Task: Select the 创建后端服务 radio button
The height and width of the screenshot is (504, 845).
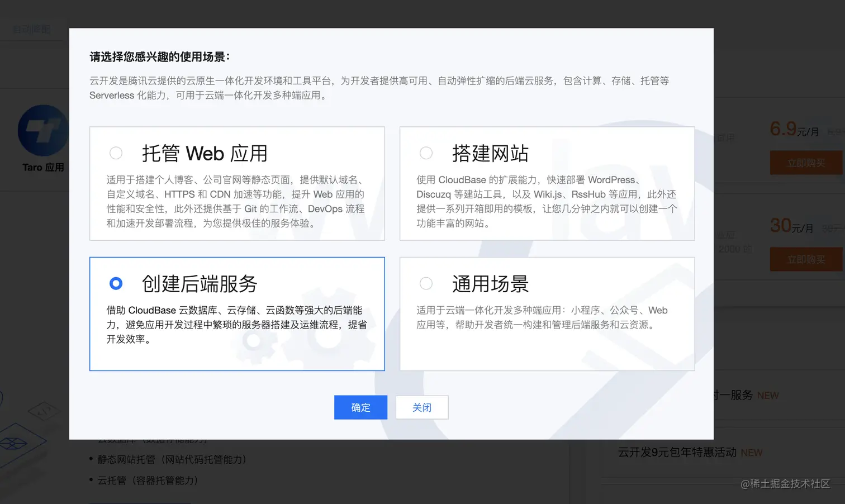Action: pyautogui.click(x=116, y=283)
